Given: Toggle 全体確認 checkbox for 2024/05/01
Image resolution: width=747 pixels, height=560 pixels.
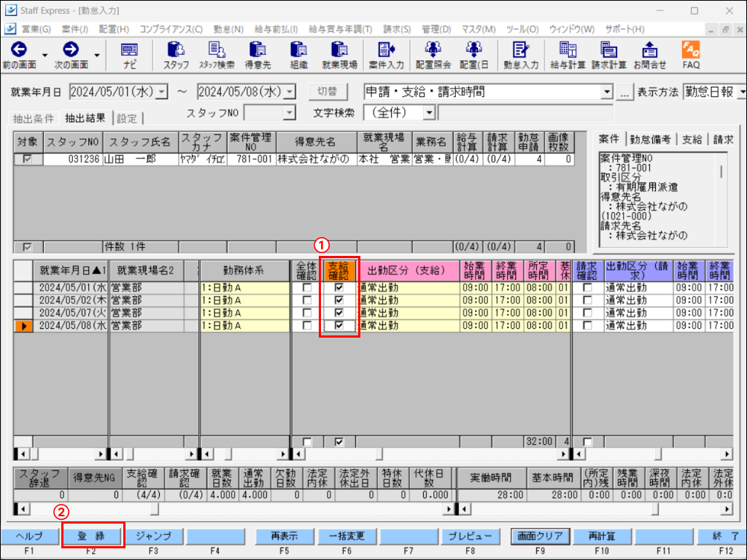Looking at the screenshot, I should [x=307, y=287].
